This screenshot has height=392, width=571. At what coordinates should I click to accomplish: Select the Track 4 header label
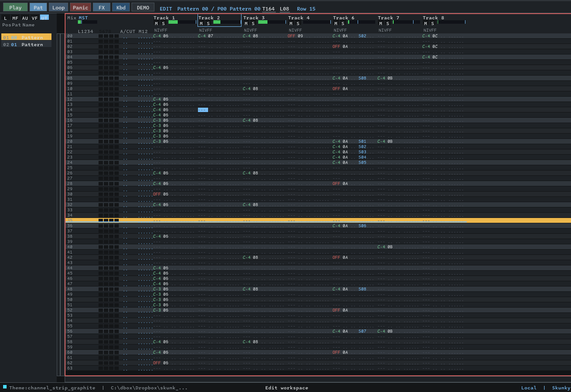click(299, 18)
